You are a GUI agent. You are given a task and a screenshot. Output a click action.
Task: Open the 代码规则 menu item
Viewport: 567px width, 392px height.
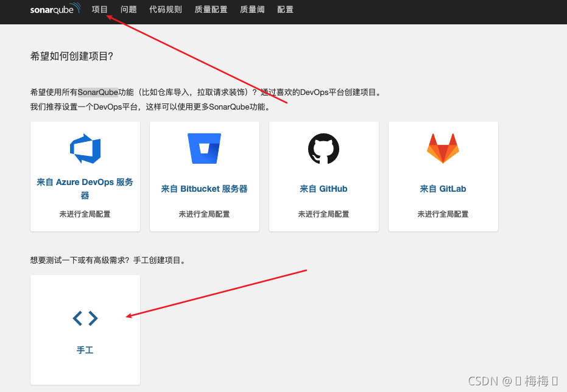(166, 9)
